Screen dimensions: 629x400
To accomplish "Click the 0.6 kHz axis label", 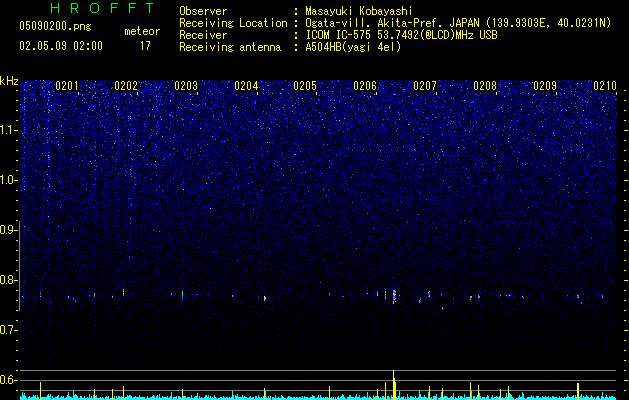I will [x=8, y=380].
